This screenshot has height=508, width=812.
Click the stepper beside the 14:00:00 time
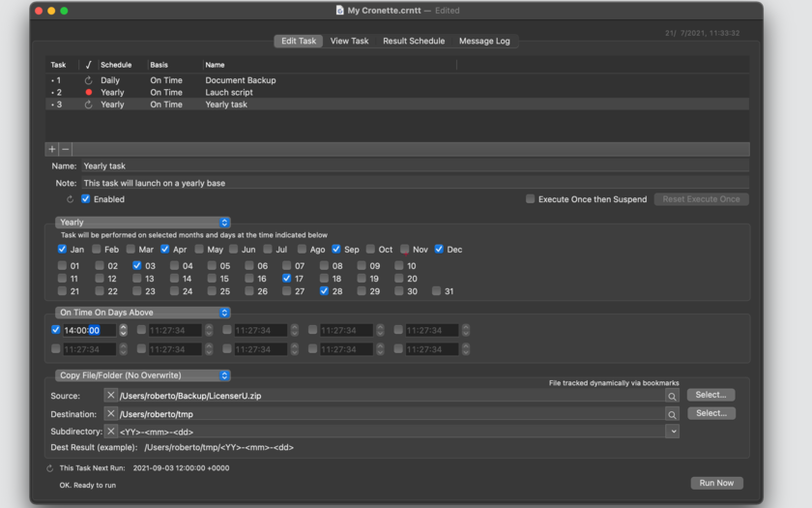124,330
